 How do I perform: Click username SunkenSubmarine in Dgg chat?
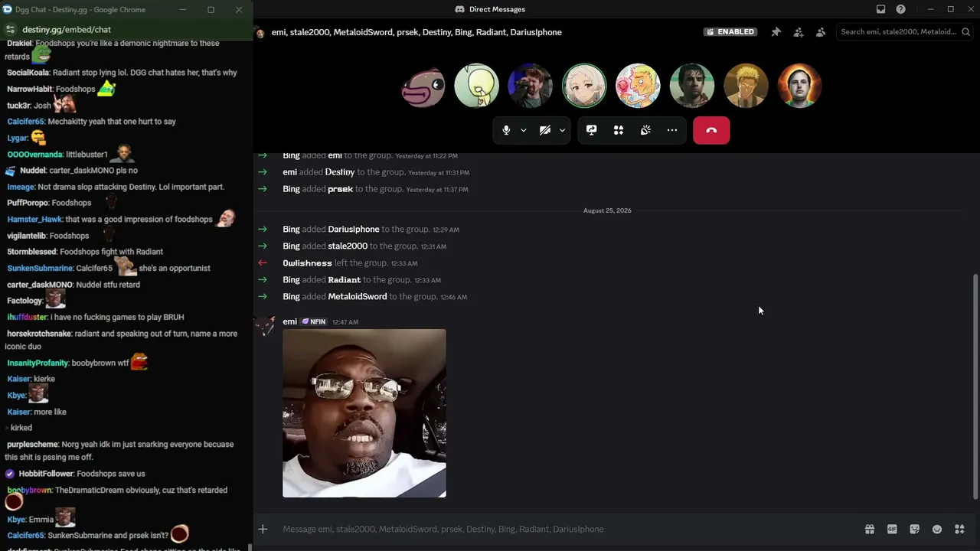click(x=41, y=269)
